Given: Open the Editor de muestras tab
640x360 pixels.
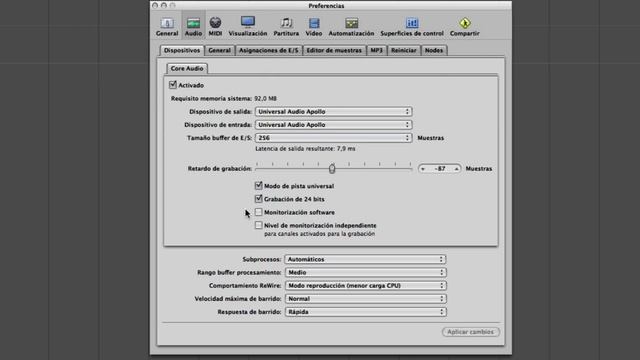Looking at the screenshot, I should pyautogui.click(x=334, y=50).
